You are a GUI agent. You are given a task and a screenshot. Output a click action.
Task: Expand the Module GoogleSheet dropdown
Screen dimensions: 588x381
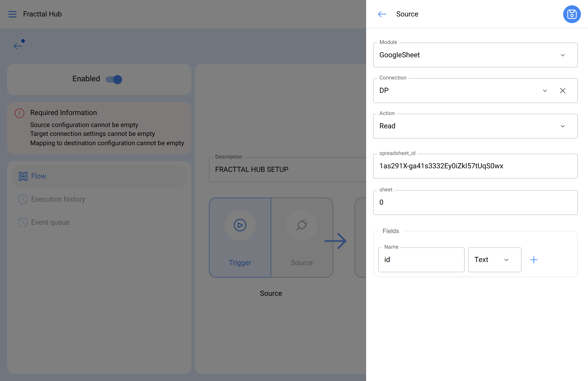point(562,55)
